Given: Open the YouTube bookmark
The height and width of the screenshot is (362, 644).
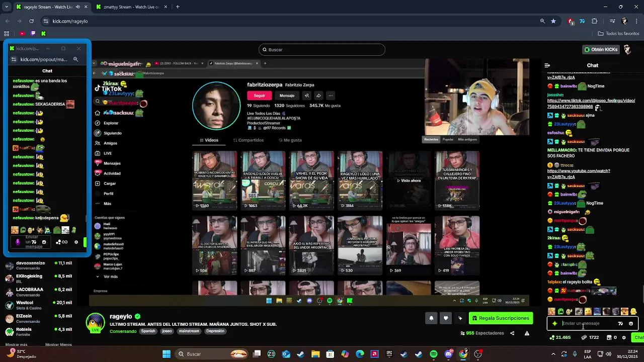Looking at the screenshot, I should (x=22, y=33).
